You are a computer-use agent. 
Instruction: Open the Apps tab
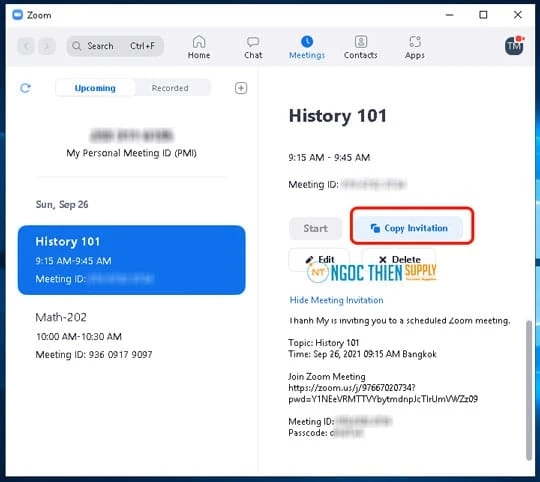click(x=415, y=47)
